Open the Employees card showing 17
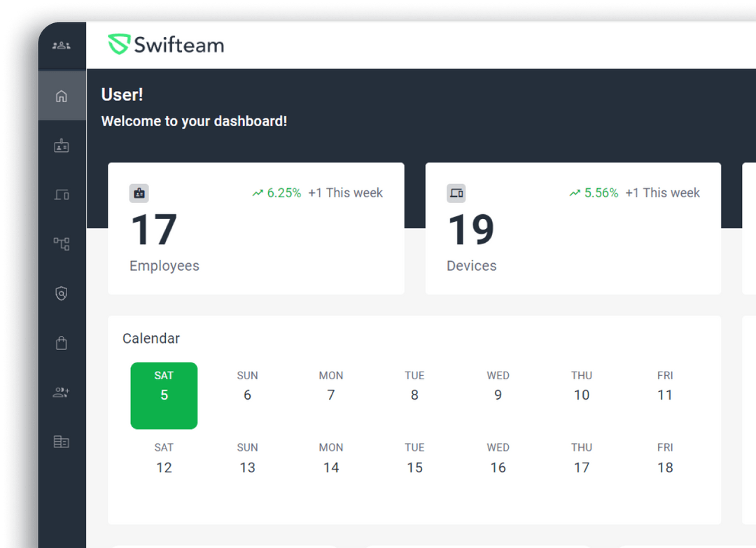 255,228
